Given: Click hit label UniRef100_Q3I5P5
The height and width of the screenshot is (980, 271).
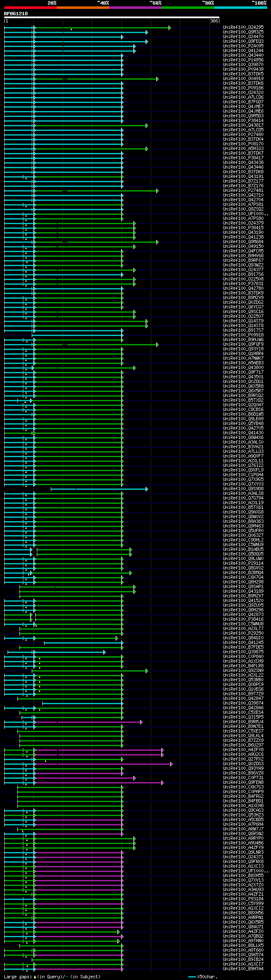Looking at the screenshot, I should click(243, 717).
